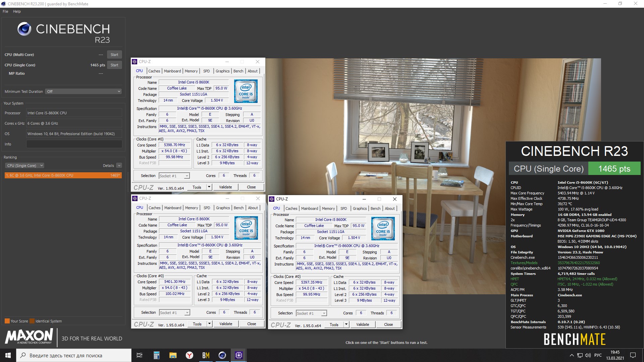Screen dimensions: 644x362
Task: Open Yandex Browser from the taskbar
Action: pyautogui.click(x=190, y=355)
